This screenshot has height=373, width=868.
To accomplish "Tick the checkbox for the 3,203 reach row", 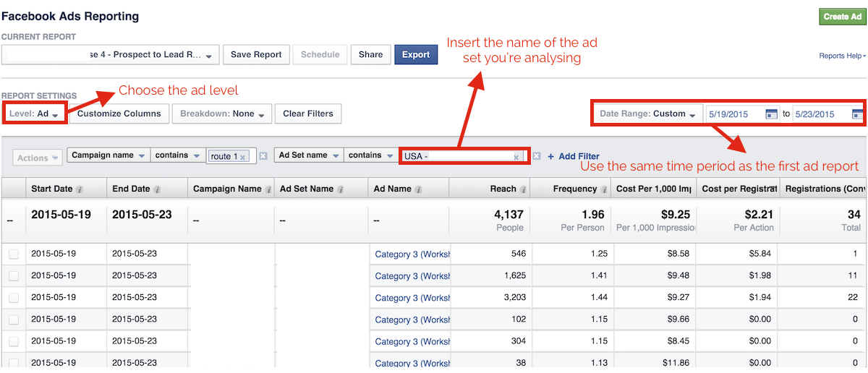I will [x=13, y=298].
